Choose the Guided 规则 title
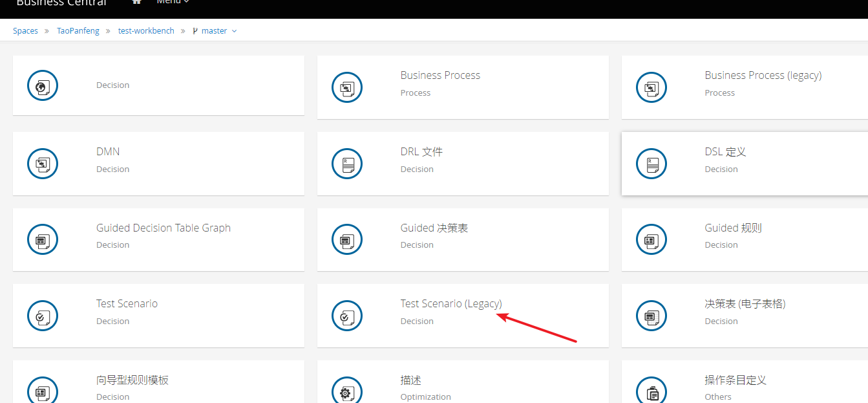This screenshot has width=868, height=403. pyautogui.click(x=733, y=228)
